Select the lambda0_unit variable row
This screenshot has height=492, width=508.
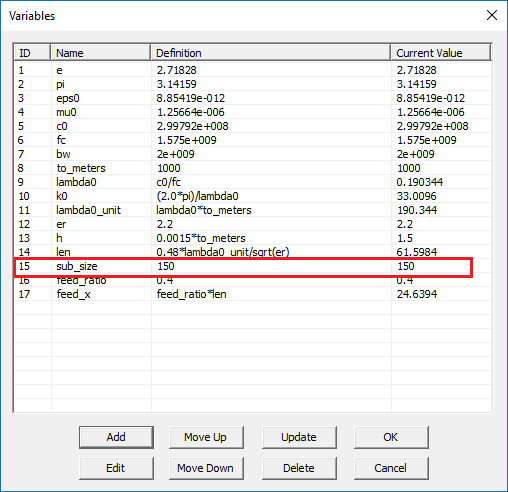click(x=253, y=210)
